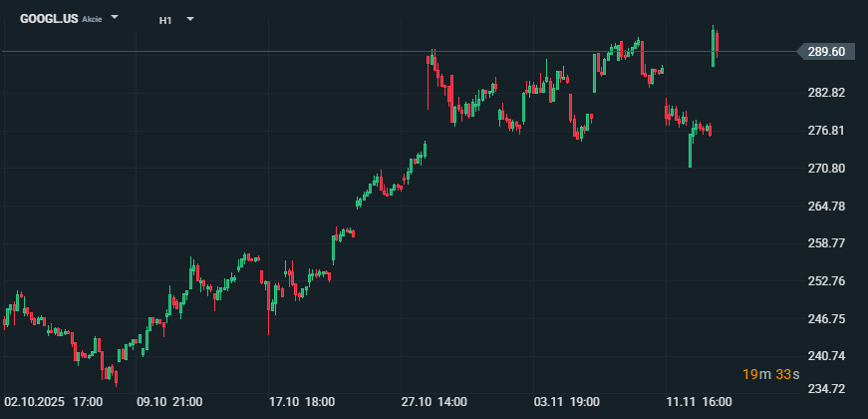
Task: Select the 17.10 18:00 time marker
Action: pyautogui.click(x=302, y=402)
